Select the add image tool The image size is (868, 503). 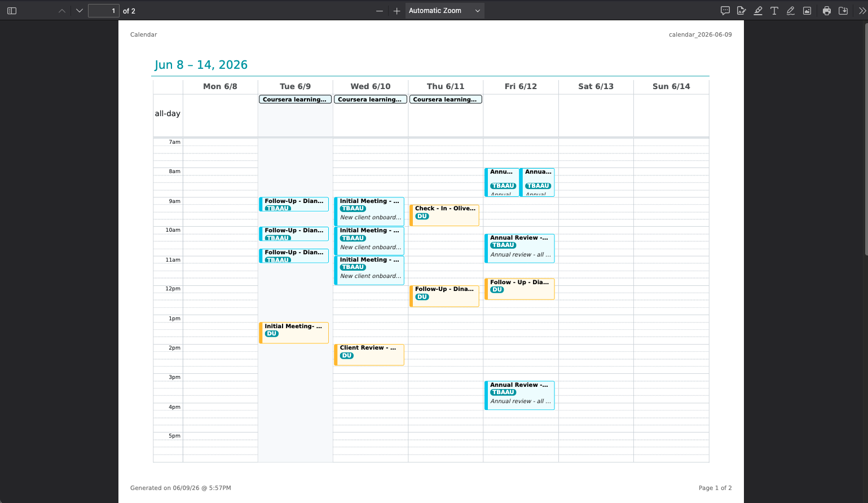(807, 11)
